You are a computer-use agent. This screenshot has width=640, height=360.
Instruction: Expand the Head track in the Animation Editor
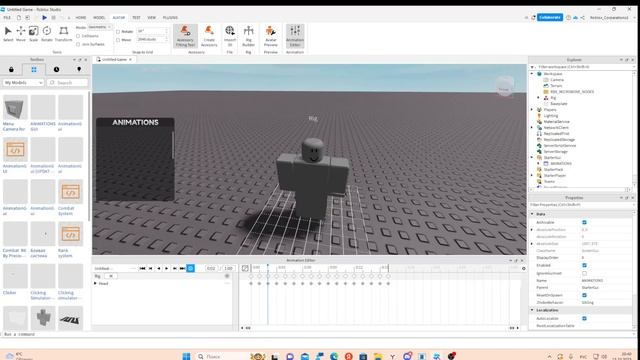pyautogui.click(x=96, y=283)
